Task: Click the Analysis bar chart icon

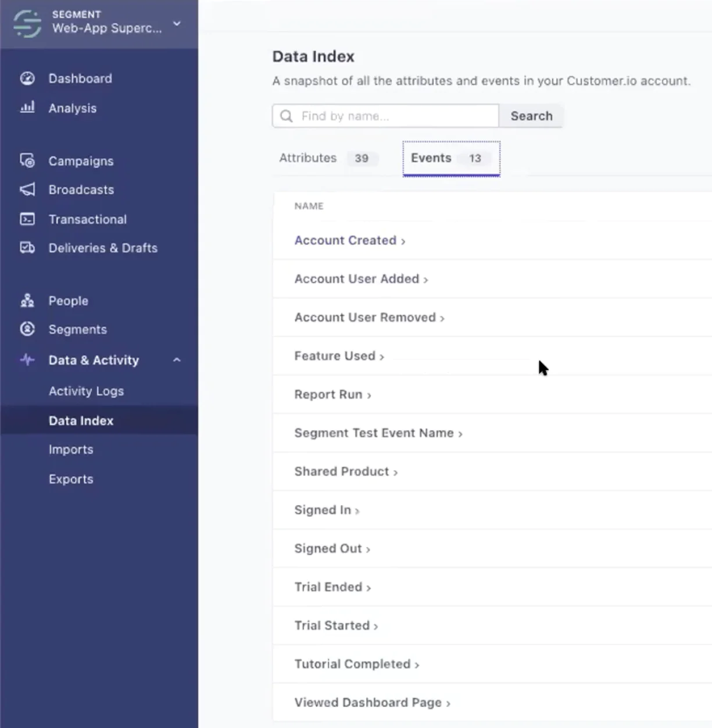Action: tap(27, 108)
